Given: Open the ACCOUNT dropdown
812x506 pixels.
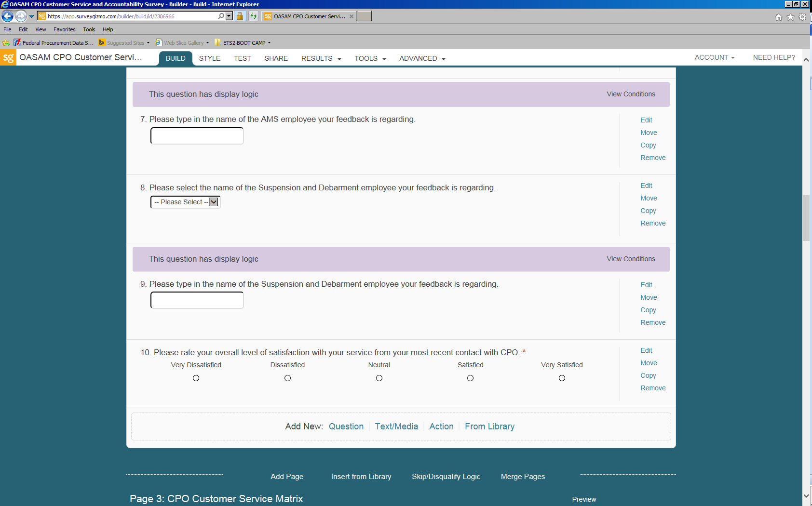Looking at the screenshot, I should pyautogui.click(x=715, y=57).
